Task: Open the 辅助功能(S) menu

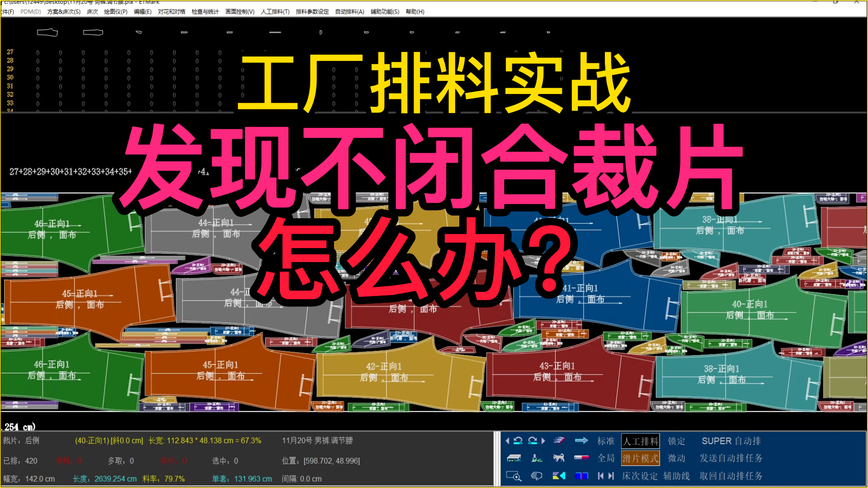Action: tap(385, 12)
